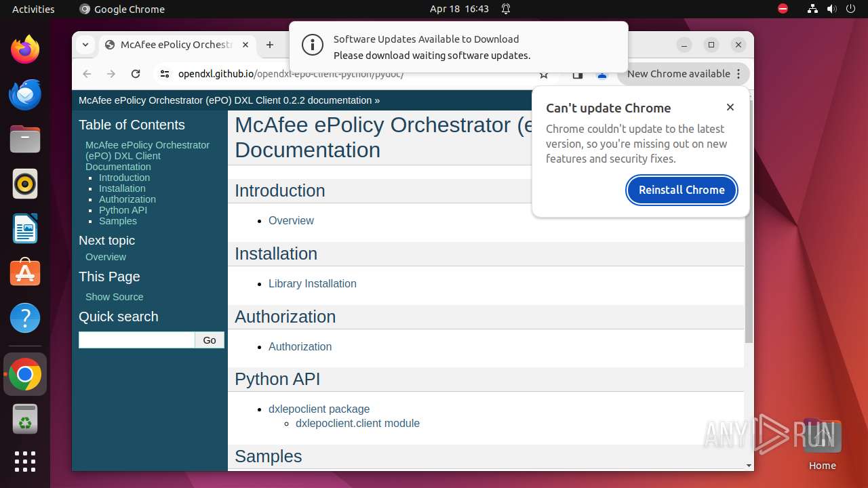Open the Chrome tab search dropdown
The width and height of the screenshot is (868, 488).
[x=85, y=45]
